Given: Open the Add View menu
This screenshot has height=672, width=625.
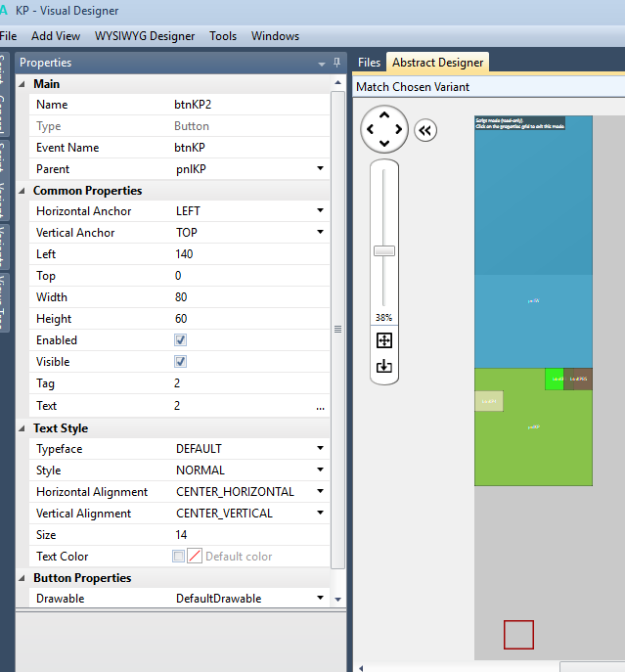Looking at the screenshot, I should pyautogui.click(x=56, y=36).
